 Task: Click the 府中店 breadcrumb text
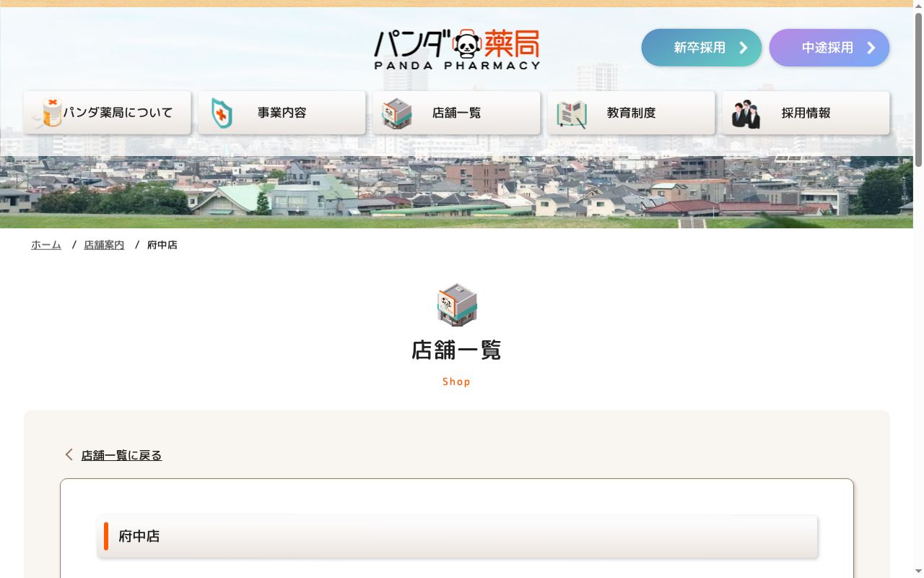[162, 245]
